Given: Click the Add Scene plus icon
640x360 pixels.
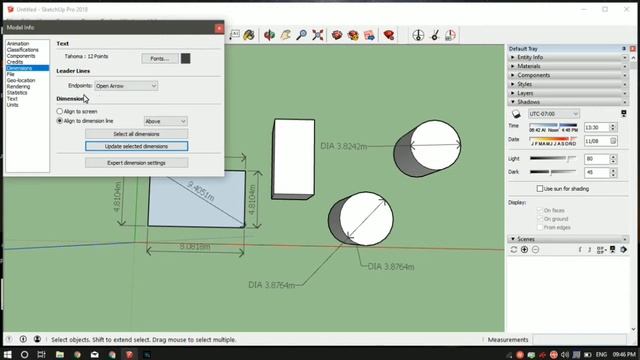Looking at the screenshot, I should [524, 250].
